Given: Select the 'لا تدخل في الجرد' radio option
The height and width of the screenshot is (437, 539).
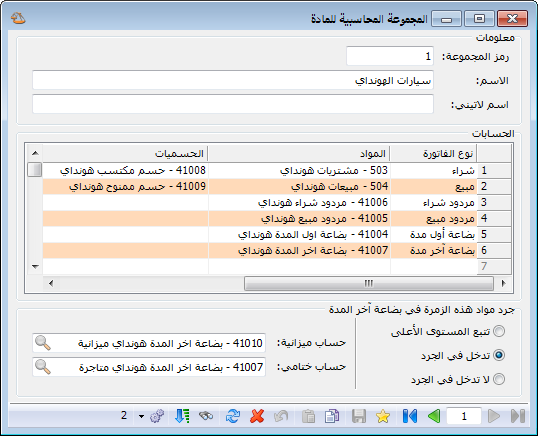Looking at the screenshot, I should click(x=499, y=379).
